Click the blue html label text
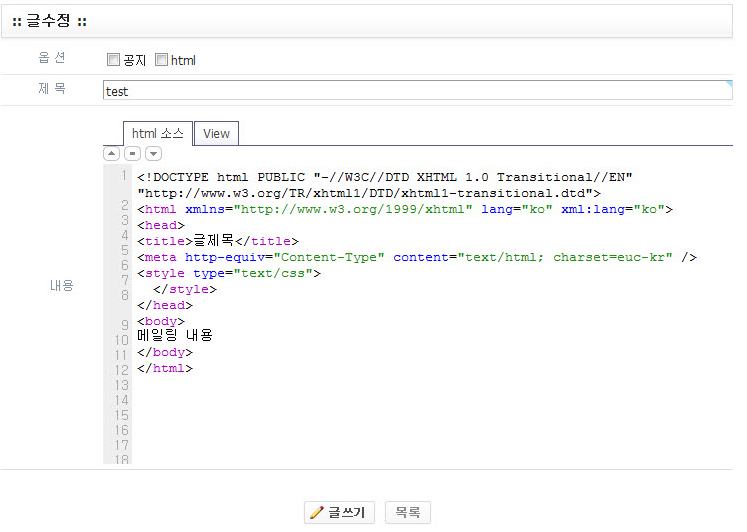 coord(183,60)
